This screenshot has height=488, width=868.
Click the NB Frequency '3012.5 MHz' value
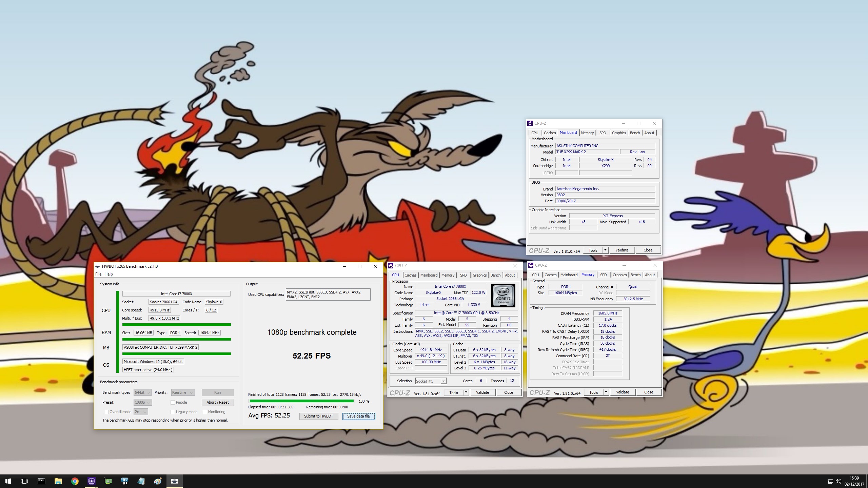click(633, 299)
